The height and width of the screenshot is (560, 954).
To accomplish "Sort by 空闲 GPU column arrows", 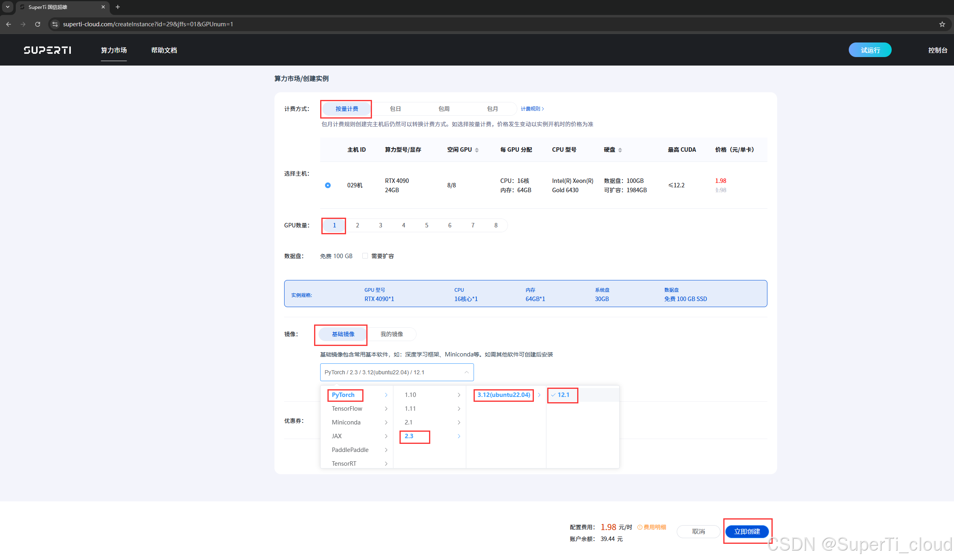I will pyautogui.click(x=477, y=150).
